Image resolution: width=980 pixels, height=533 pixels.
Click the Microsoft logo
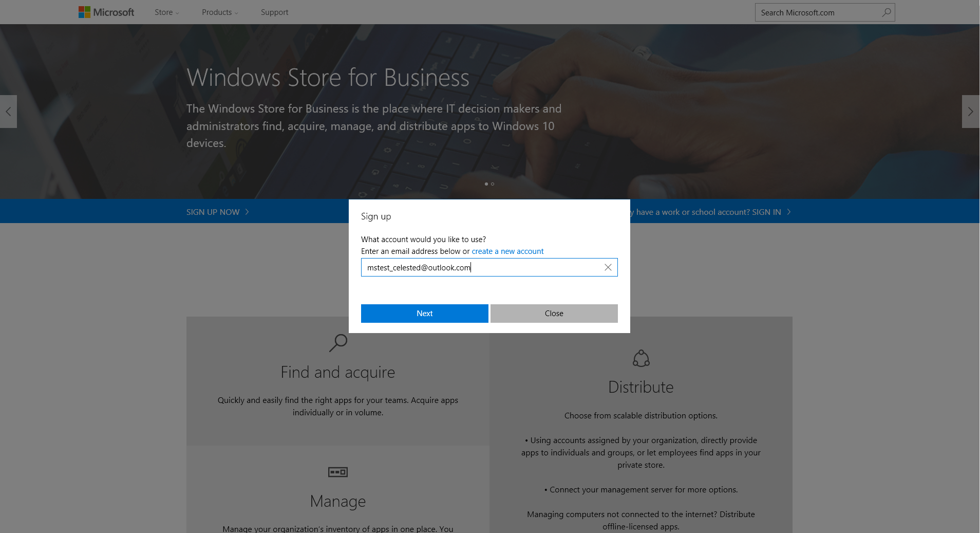(x=106, y=12)
